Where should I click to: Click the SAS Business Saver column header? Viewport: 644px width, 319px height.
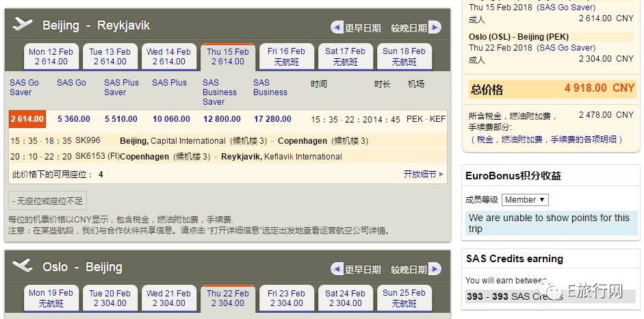[220, 92]
